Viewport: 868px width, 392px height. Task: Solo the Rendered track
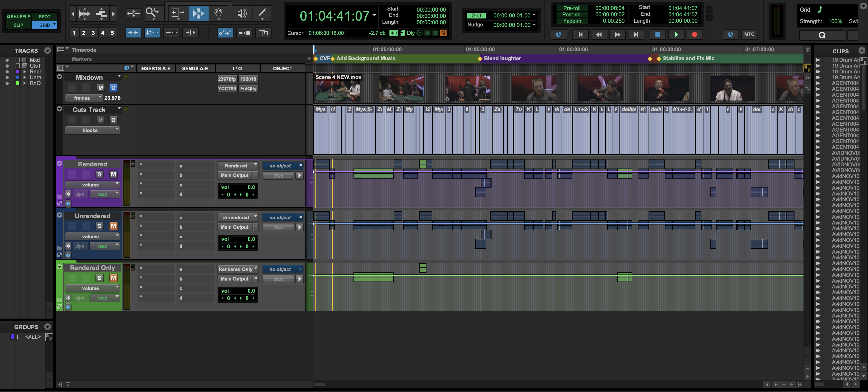tap(99, 174)
